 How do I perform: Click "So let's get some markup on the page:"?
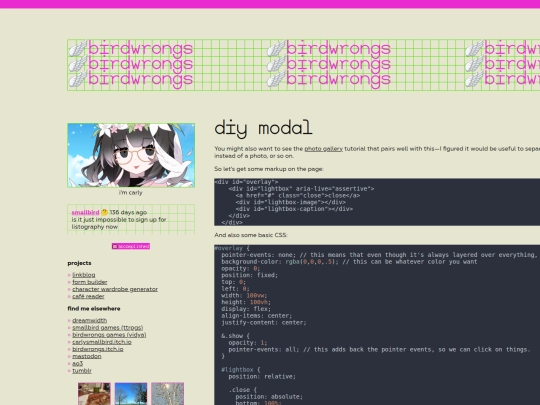coord(269,169)
